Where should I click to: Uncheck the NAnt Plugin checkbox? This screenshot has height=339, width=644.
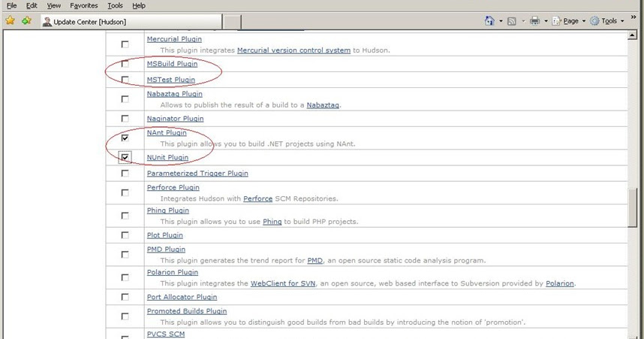125,138
